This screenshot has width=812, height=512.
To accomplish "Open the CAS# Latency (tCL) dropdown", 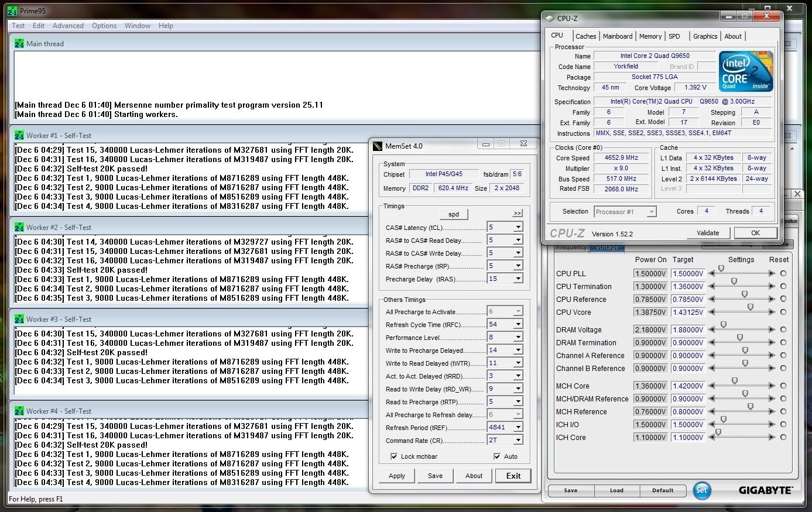I will (518, 227).
